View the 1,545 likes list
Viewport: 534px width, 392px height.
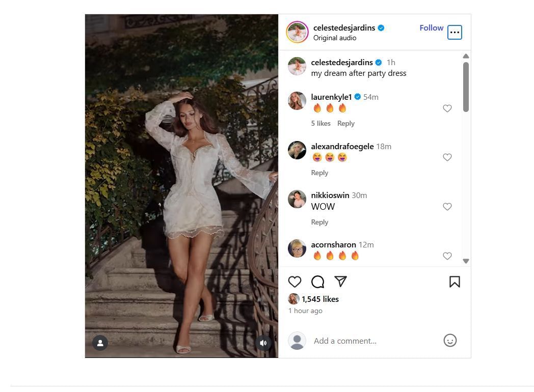320,299
